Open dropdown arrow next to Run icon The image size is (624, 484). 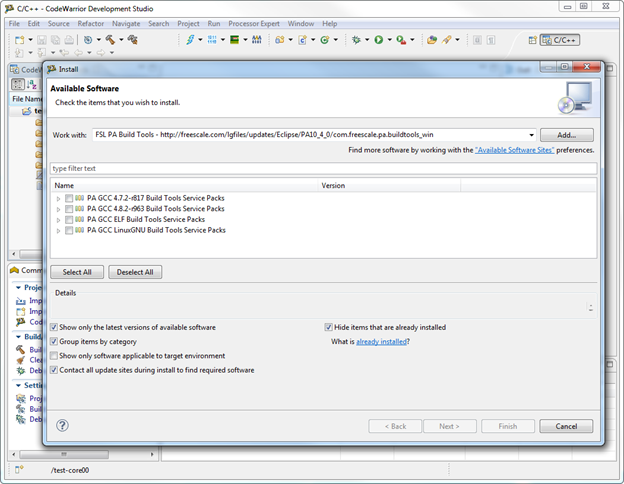(390, 40)
